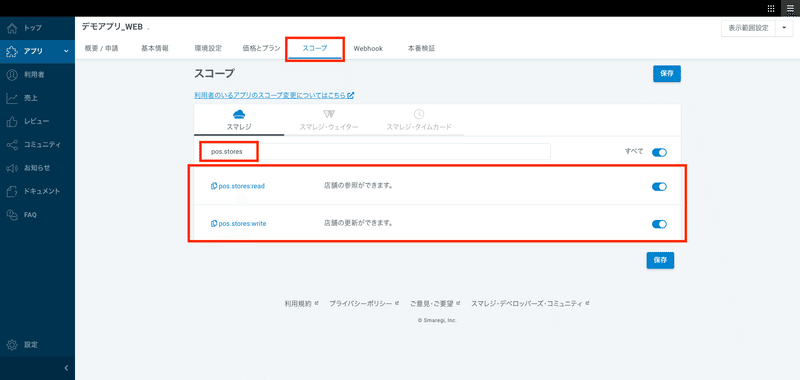Switch to the 概要 / 申請 tab
Image resolution: width=800 pixels, height=380 pixels.
click(x=101, y=49)
